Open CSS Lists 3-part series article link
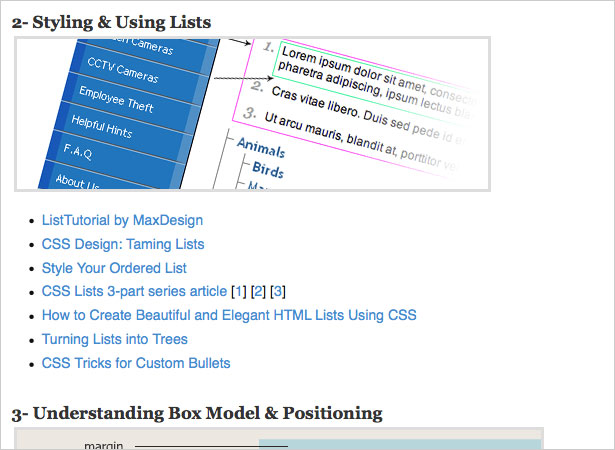Screen dimensions: 615x450 [134, 291]
